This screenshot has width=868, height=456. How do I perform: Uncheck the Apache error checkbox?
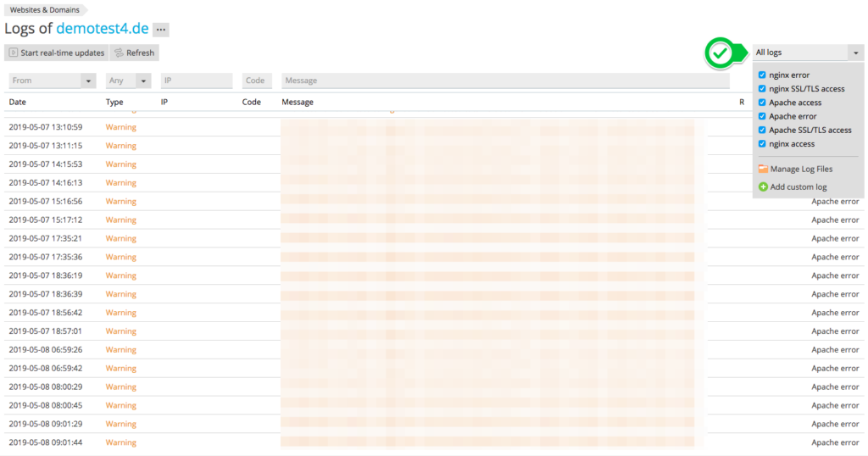pyautogui.click(x=762, y=116)
